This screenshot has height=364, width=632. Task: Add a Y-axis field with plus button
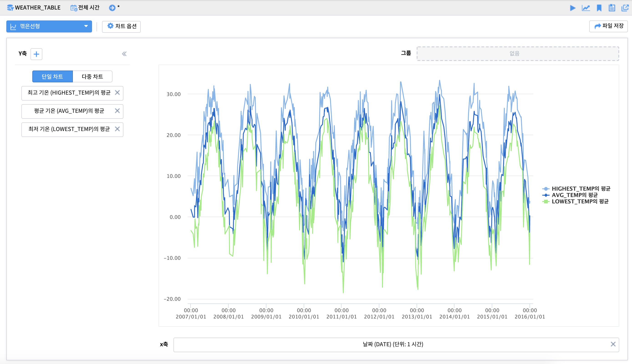36,54
